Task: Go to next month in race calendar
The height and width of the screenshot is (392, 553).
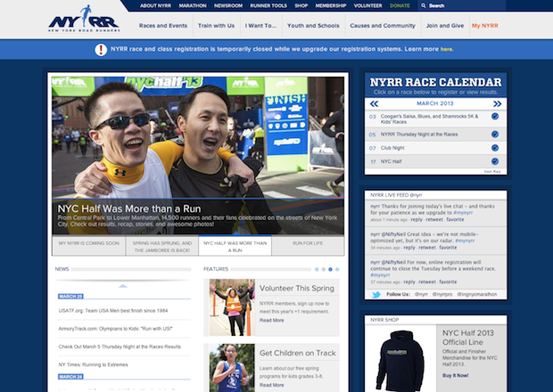Action: [x=498, y=103]
